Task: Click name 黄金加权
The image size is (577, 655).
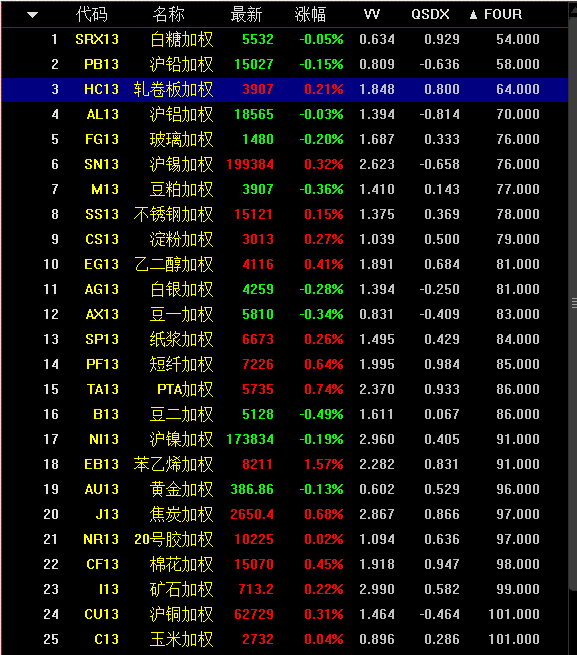Action: tap(181, 489)
